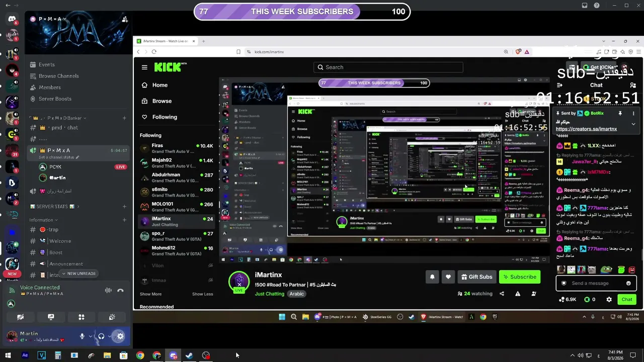644x362 pixels.
Task: Click the Kick search field
Action: pos(388,67)
